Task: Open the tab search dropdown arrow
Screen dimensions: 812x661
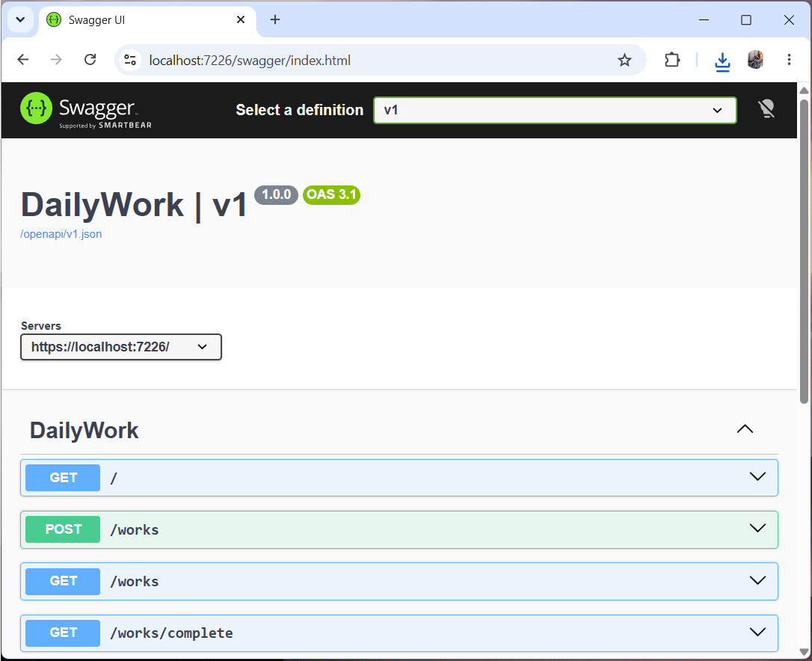Action: (x=20, y=19)
